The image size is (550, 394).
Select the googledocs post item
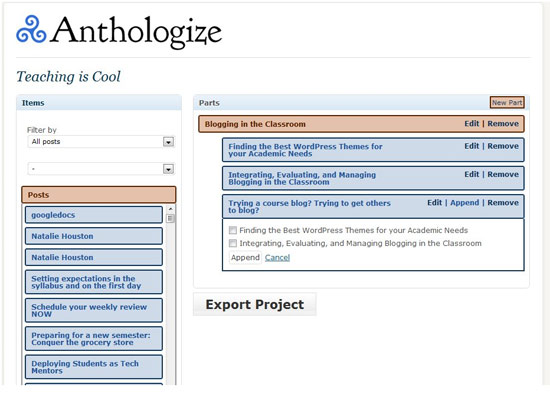coord(94,215)
